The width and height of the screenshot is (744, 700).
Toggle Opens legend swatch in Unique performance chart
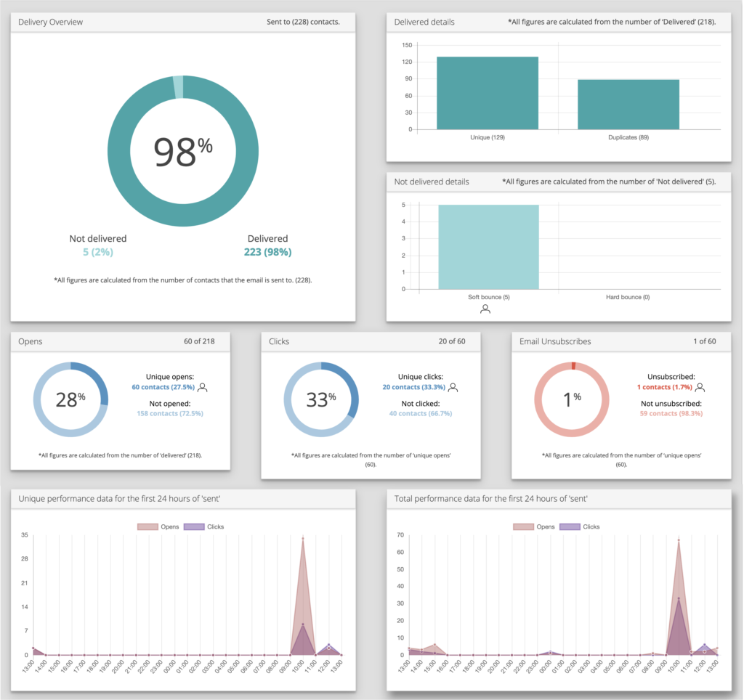pos(147,527)
